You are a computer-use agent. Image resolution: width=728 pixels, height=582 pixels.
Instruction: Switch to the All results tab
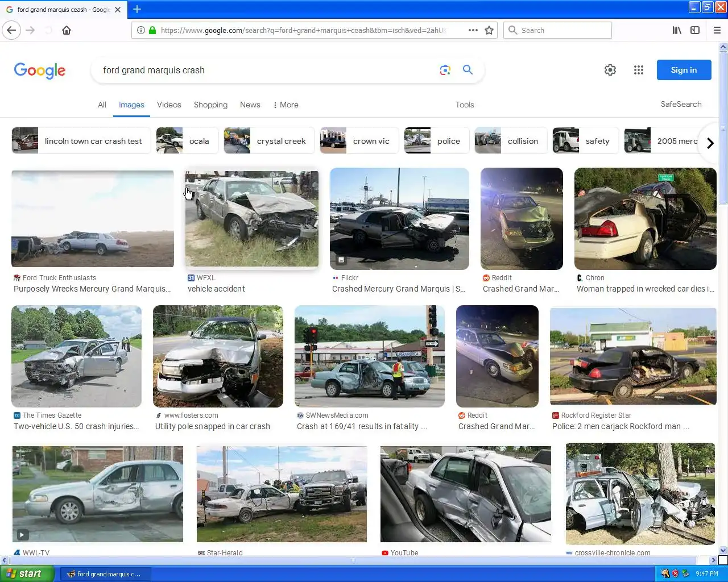click(x=102, y=105)
